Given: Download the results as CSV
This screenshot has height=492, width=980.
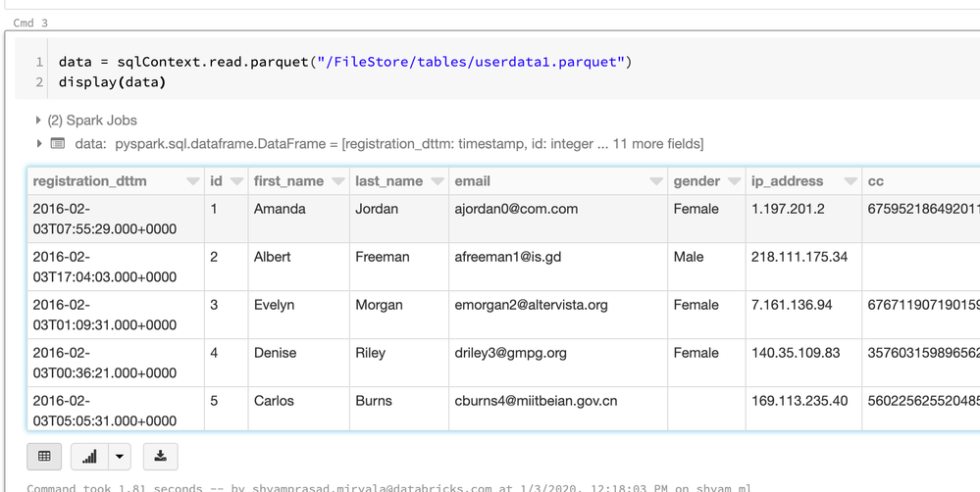Looking at the screenshot, I should coord(161,457).
